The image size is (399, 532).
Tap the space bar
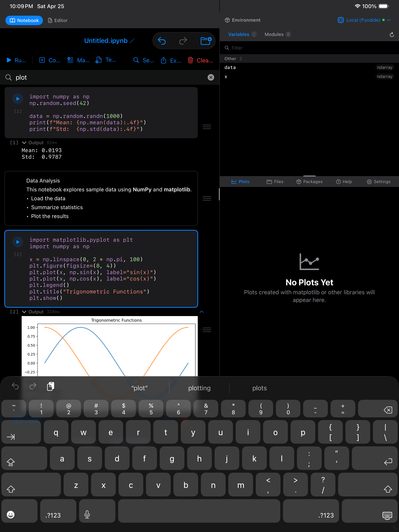coord(199,511)
